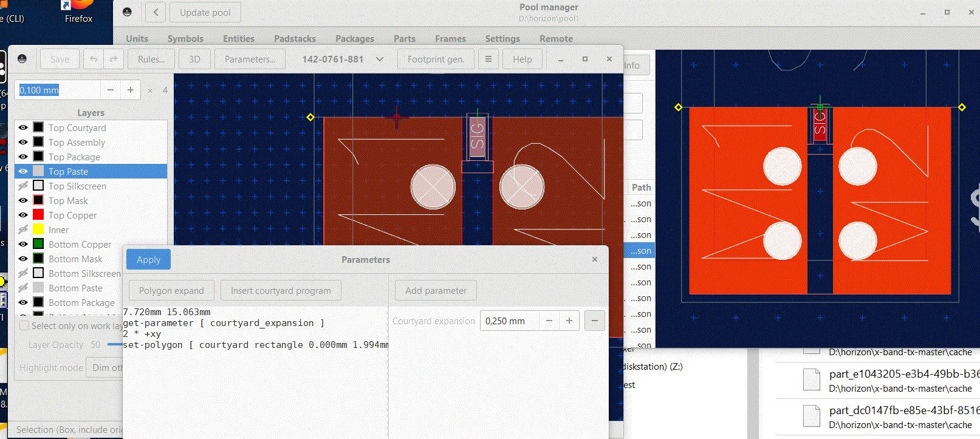The width and height of the screenshot is (980, 439).
Task: Click the Polygon expand button
Action: coord(171,290)
